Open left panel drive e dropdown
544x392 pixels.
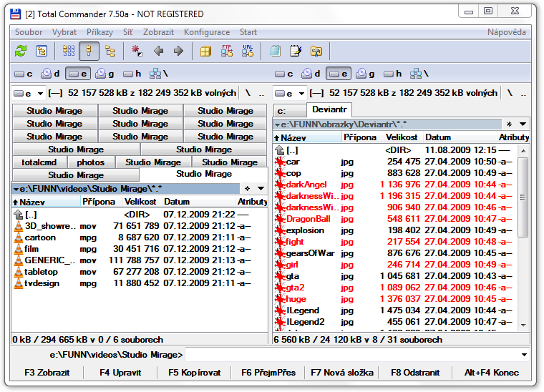click(x=29, y=93)
